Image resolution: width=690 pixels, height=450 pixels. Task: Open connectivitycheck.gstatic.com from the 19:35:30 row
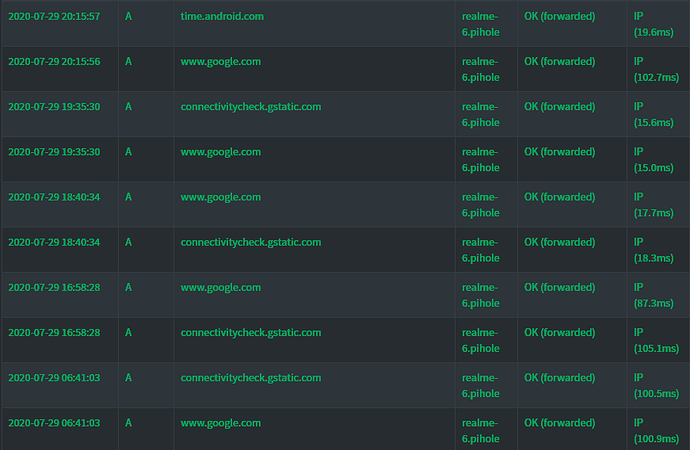coord(250,107)
